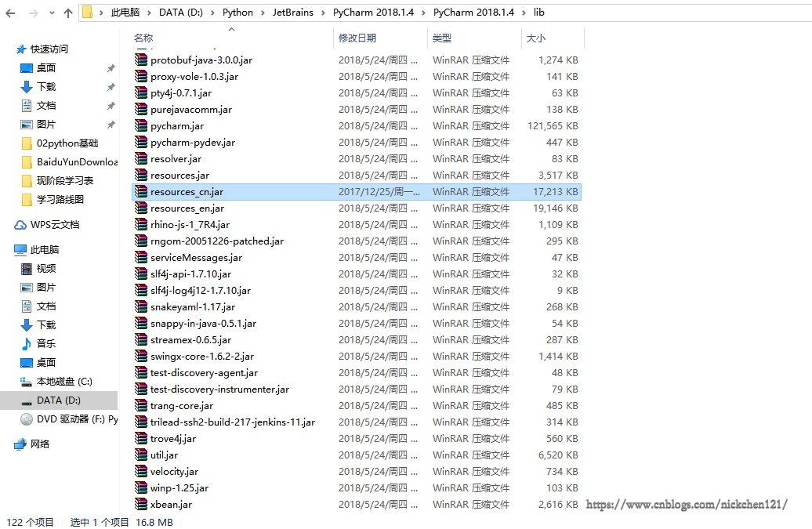
Task: Click the resources_cn.jar archive icon
Action: tap(141, 191)
